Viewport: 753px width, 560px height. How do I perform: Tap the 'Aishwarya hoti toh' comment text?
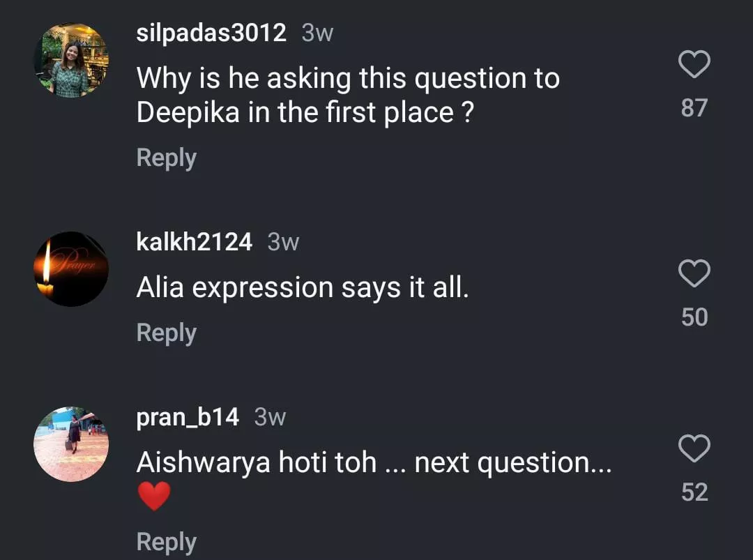tap(374, 462)
